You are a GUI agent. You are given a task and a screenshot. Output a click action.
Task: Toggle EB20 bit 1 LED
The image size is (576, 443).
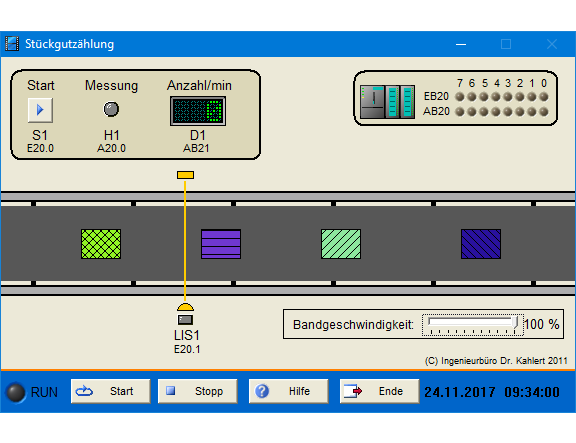coord(532,97)
